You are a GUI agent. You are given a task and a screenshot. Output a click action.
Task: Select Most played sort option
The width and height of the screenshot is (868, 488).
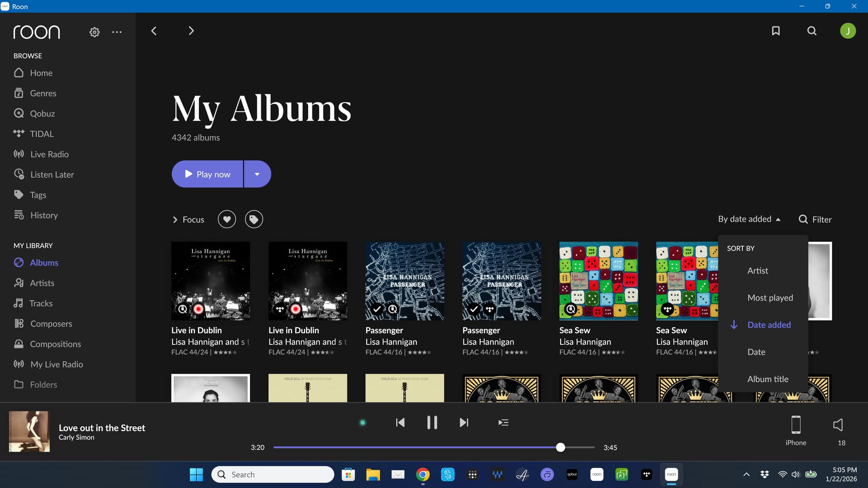coord(770,298)
